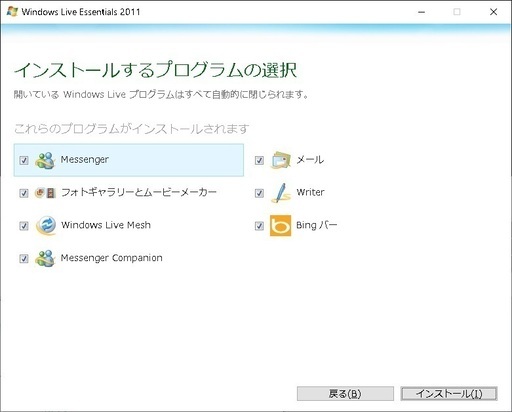
Task: Select the メール label
Action: 310,160
